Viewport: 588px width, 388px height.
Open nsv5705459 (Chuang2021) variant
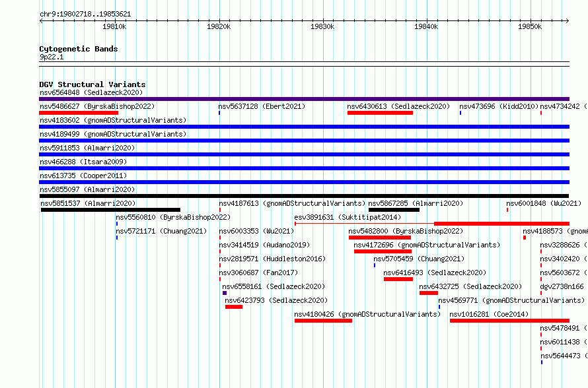tap(419, 259)
